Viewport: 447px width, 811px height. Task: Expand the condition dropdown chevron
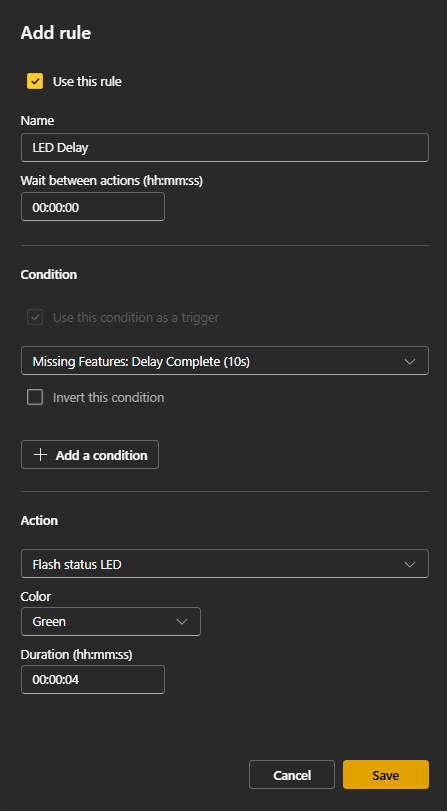[410, 361]
